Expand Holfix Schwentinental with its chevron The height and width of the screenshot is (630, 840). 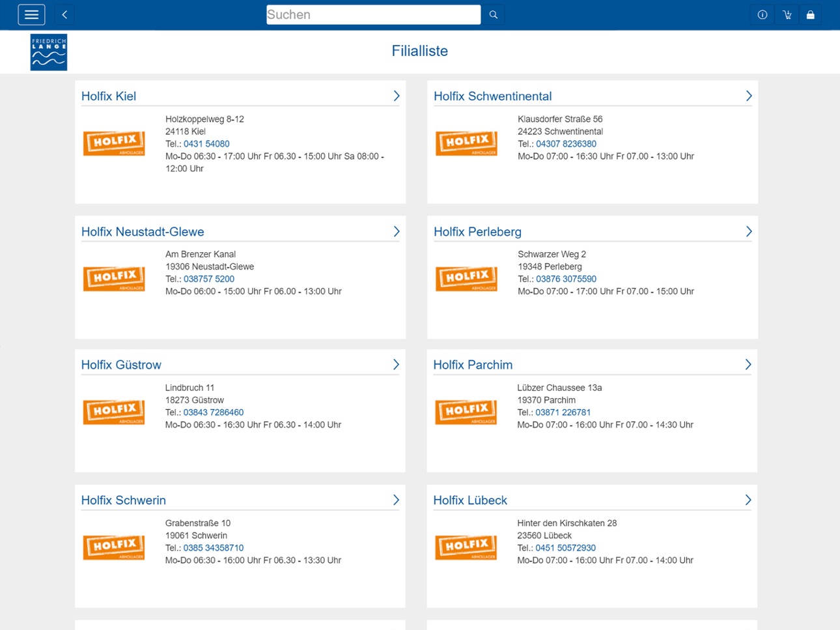(x=749, y=96)
